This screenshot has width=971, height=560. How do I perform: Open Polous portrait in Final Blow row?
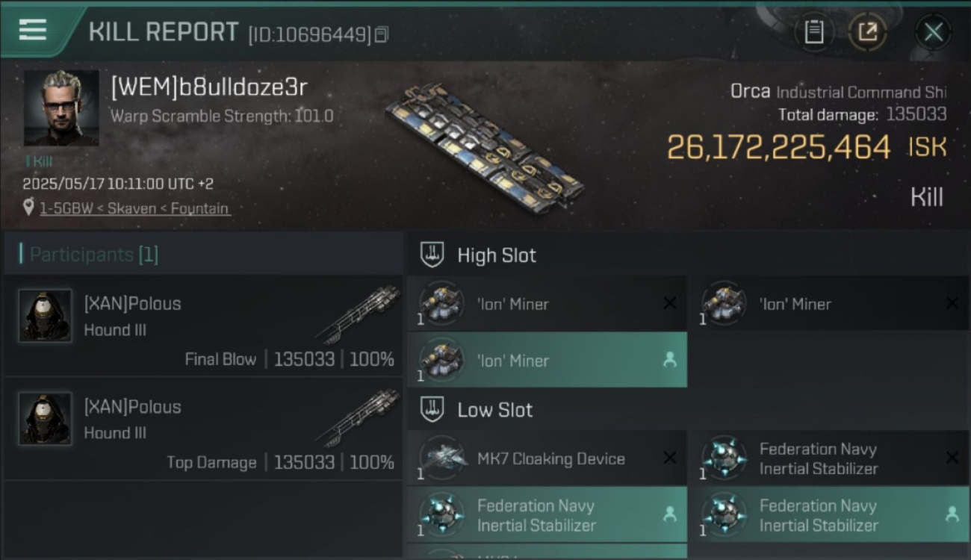click(x=46, y=316)
